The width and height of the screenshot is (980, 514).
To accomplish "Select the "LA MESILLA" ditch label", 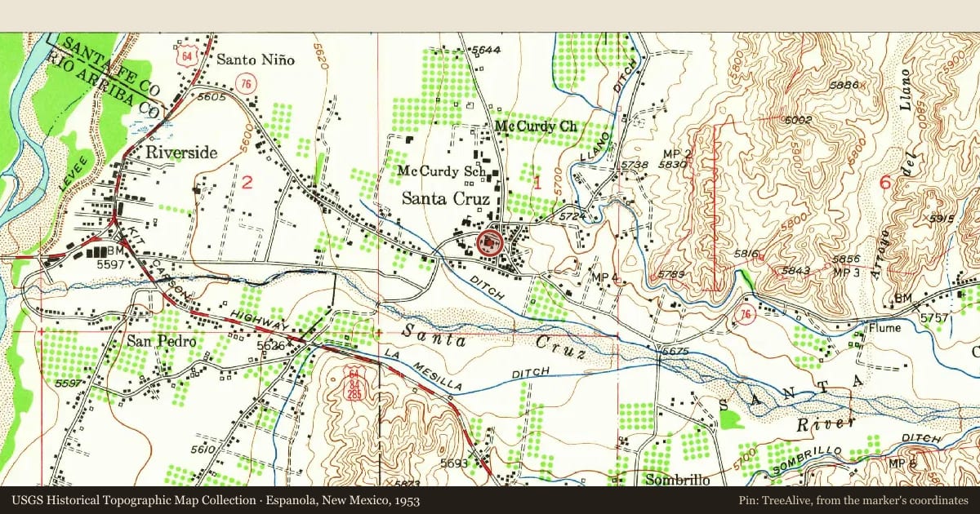I will (x=422, y=371).
